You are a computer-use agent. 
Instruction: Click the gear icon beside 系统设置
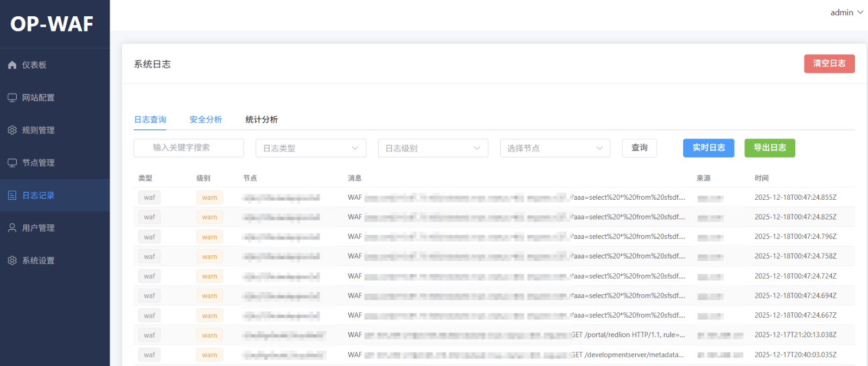coord(12,261)
